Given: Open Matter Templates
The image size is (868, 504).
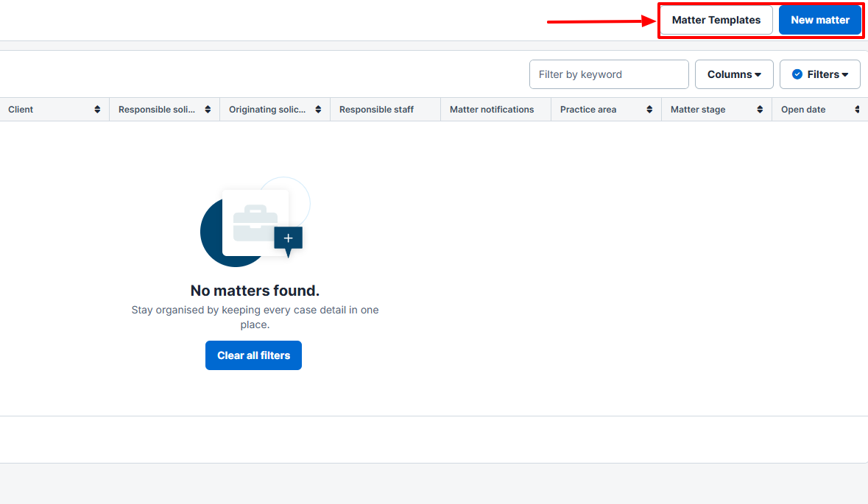Looking at the screenshot, I should click(x=716, y=20).
